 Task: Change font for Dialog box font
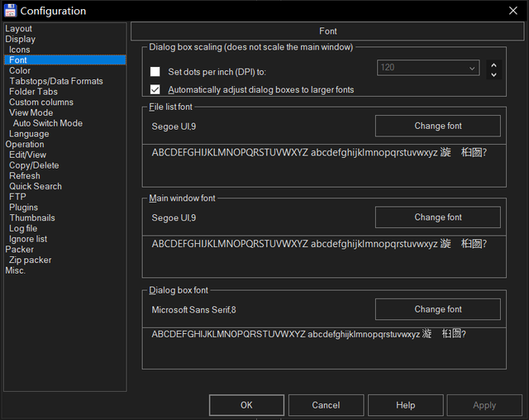tap(437, 309)
